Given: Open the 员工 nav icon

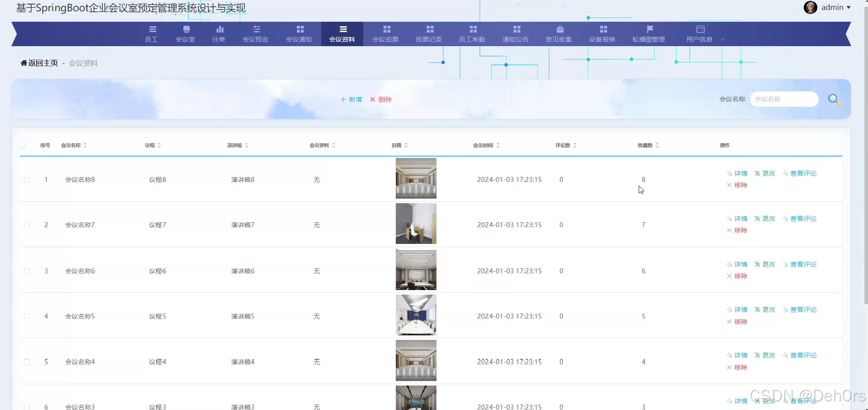Looking at the screenshot, I should click(x=152, y=29).
